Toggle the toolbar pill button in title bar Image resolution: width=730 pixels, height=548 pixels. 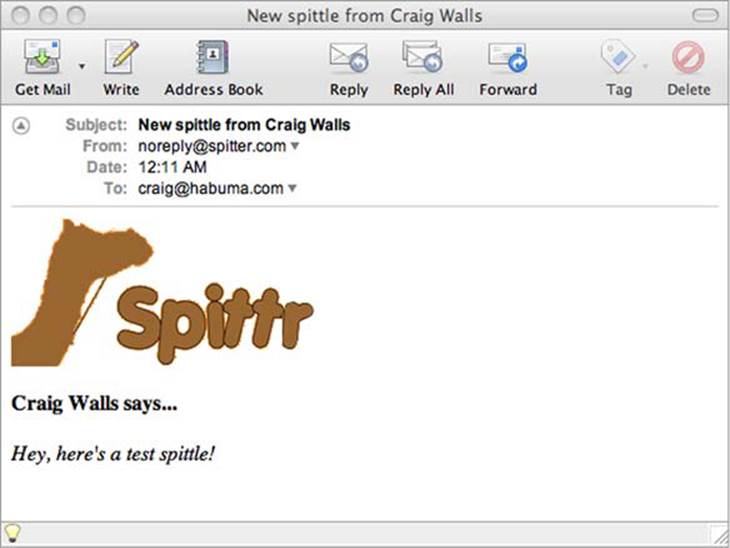705,15
